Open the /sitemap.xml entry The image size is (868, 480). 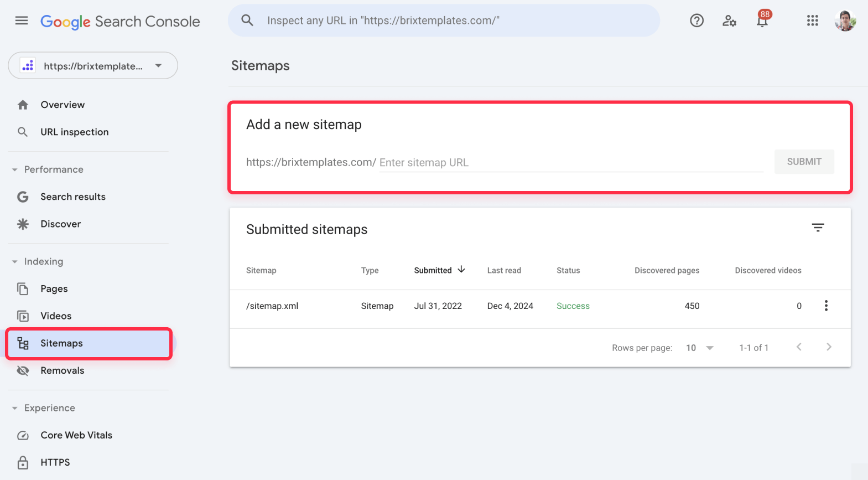(272, 306)
